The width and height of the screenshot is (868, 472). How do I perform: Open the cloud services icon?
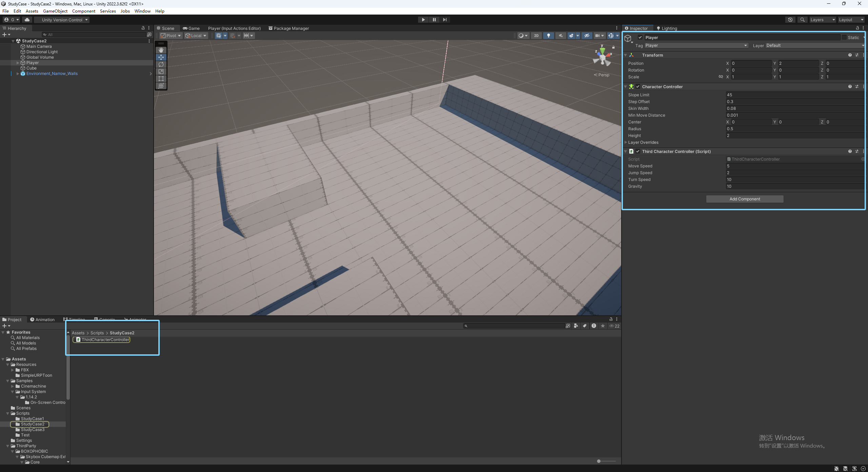(27, 20)
